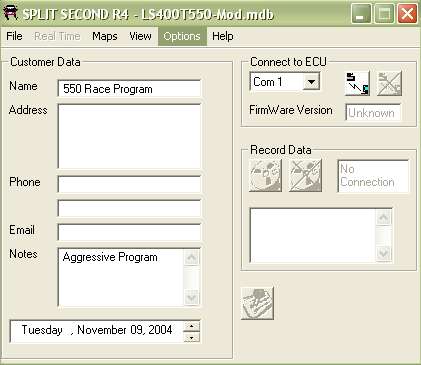Click the Name field with 550 Race Program
Viewport: 421px width, 365px height.
[129, 89]
